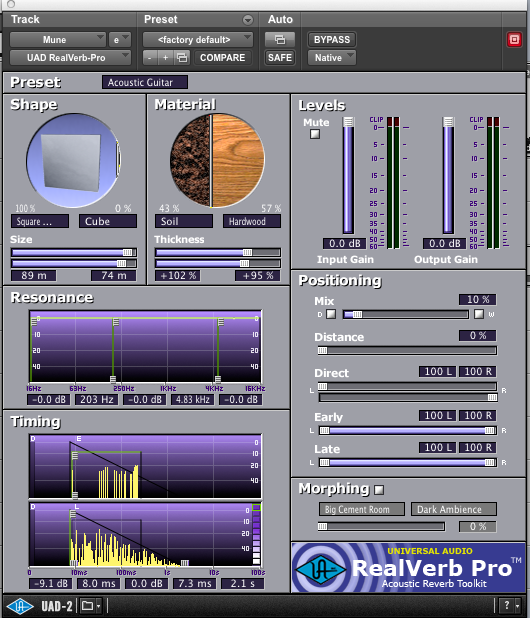Image resolution: width=530 pixels, height=618 pixels.
Task: Open the Big Cement Room morph preset
Action: click(362, 509)
